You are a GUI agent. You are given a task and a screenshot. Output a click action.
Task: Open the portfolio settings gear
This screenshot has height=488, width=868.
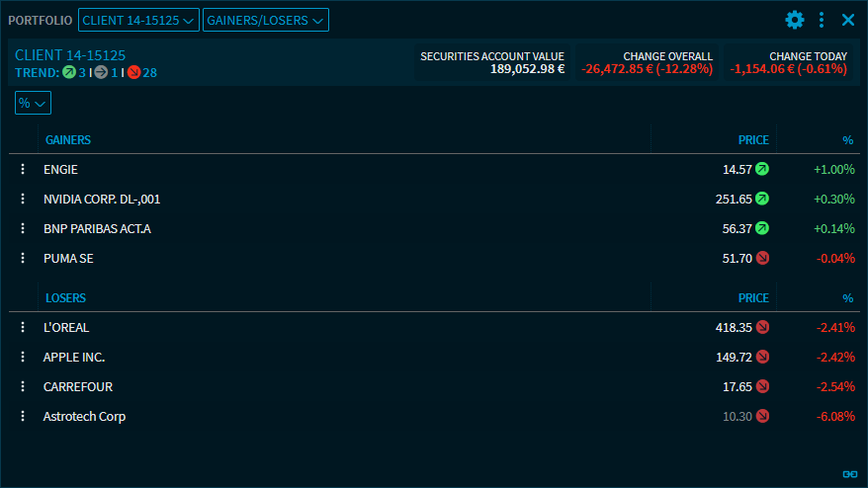pyautogui.click(x=795, y=20)
